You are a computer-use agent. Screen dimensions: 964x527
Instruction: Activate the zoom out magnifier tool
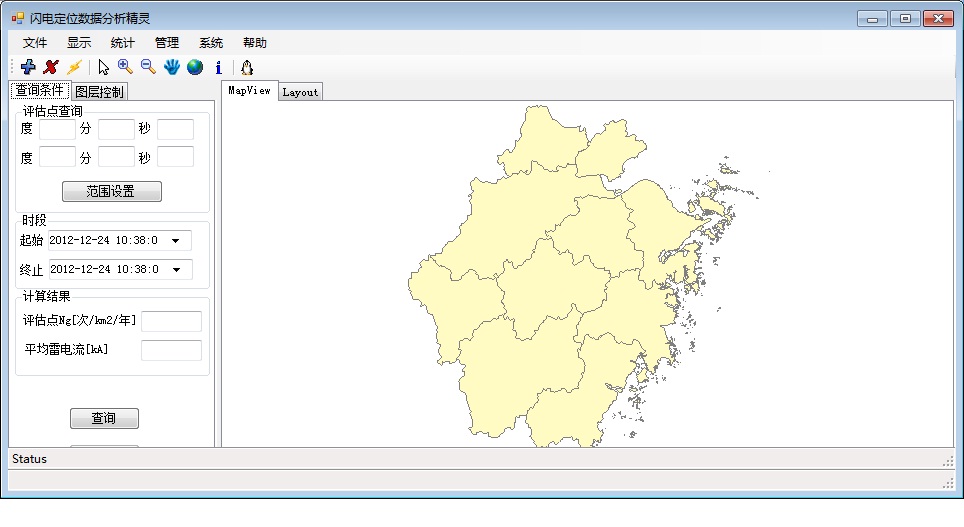(148, 67)
